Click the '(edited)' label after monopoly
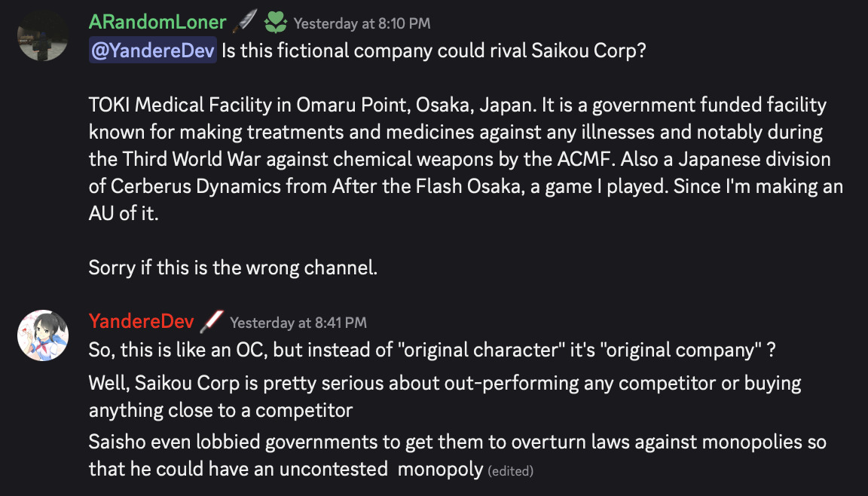The height and width of the screenshot is (496, 868). click(511, 471)
